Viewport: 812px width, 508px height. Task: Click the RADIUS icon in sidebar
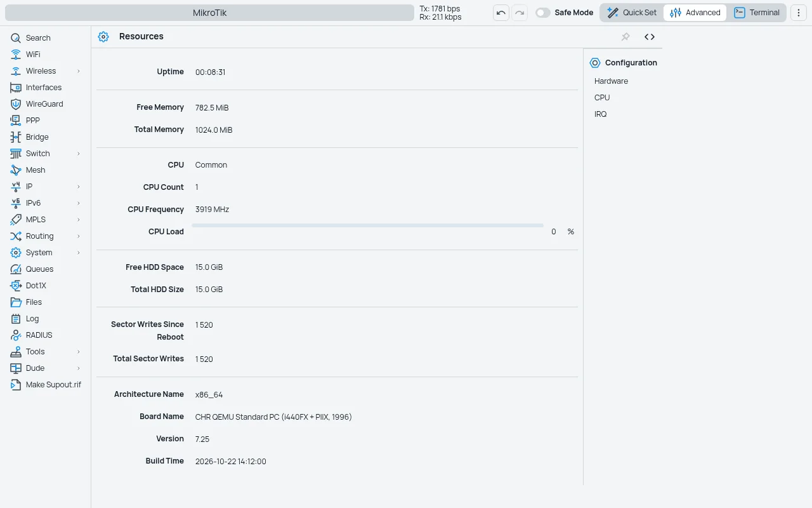point(16,335)
